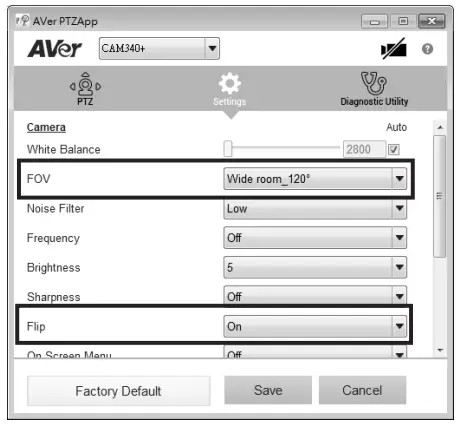Click the Sharpness label
This screenshot has width=458, height=429.
pos(53,297)
